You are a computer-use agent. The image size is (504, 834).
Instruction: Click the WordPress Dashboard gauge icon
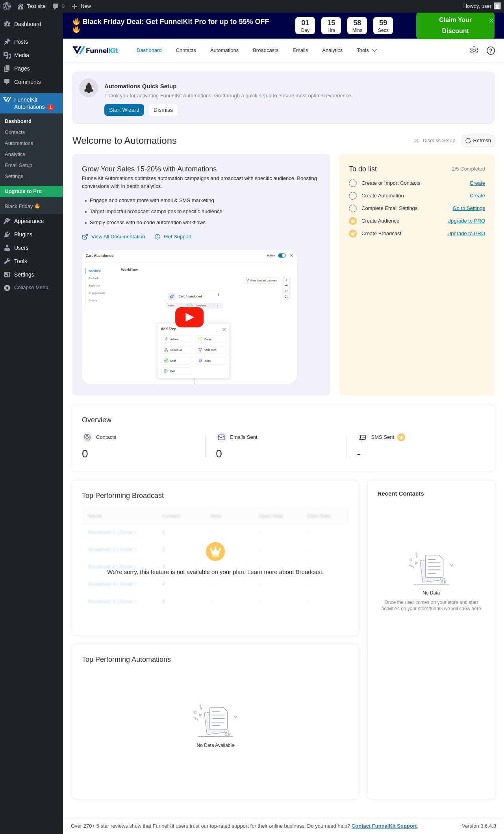7,24
